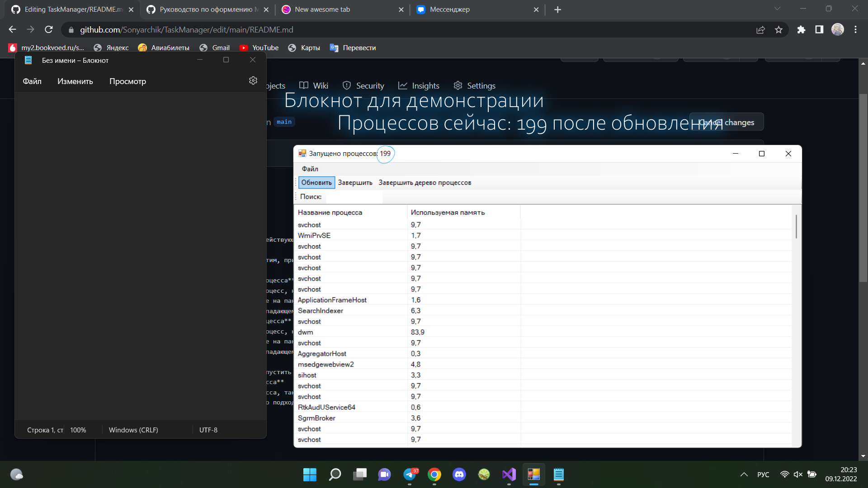Viewport: 868px width, 488px height.
Task: Share the page using the address bar icon
Action: click(x=761, y=29)
